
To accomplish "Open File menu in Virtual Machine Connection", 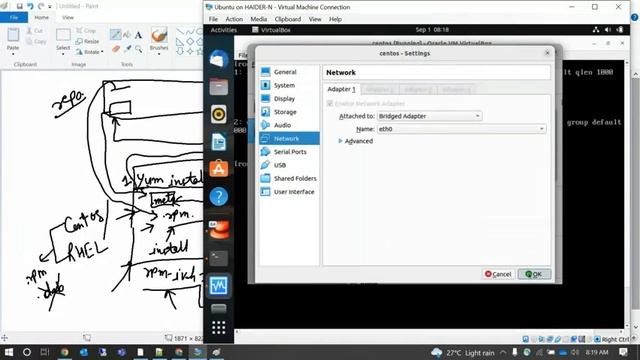I will click(213, 19).
